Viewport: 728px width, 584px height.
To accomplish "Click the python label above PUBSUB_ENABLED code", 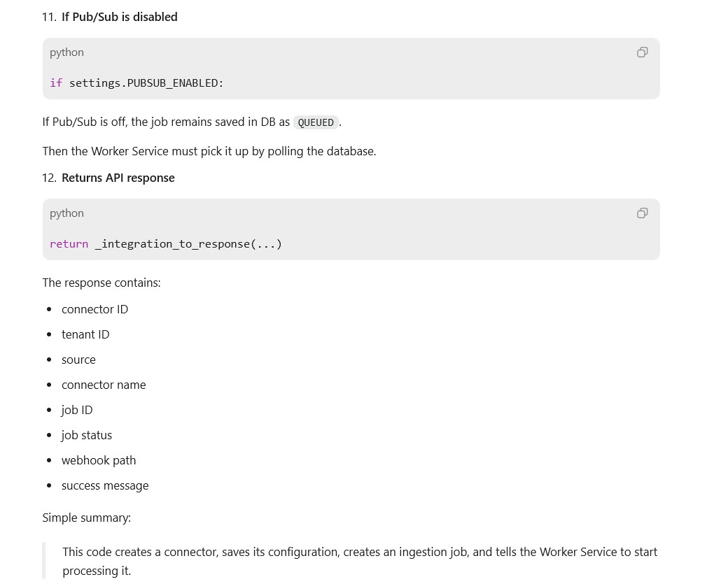I will click(x=67, y=52).
